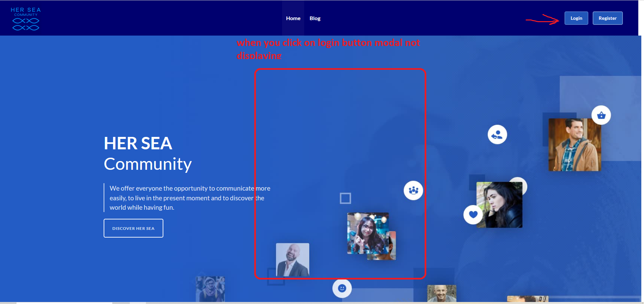Click the smiley face icon

342,288
